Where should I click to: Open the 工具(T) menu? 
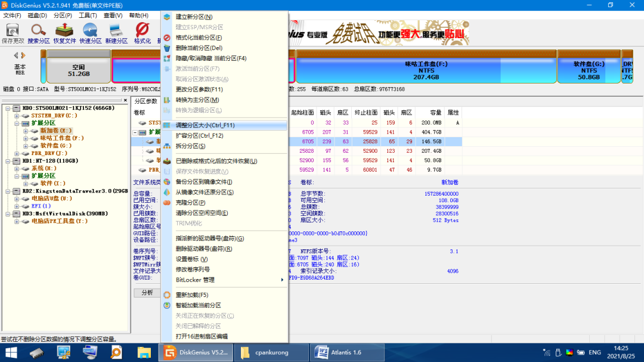88,15
